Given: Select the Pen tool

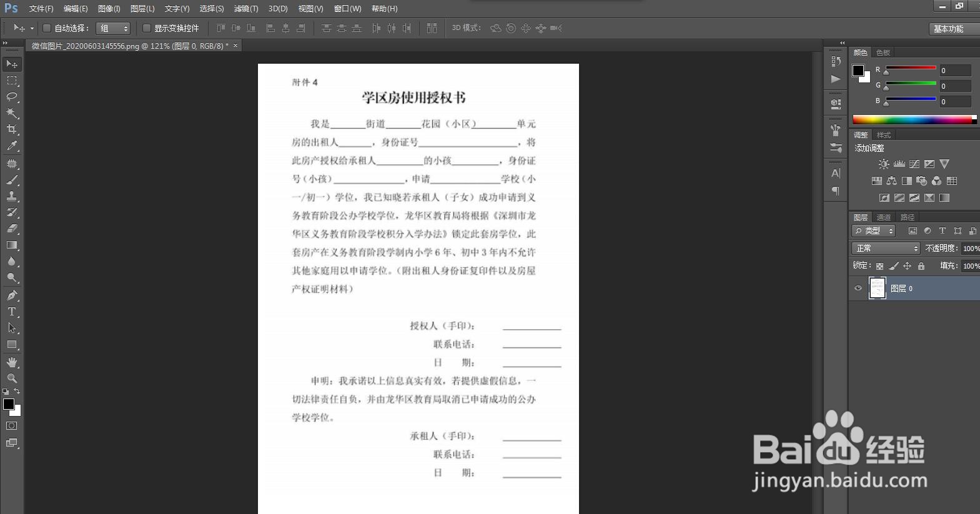Looking at the screenshot, I should [12, 295].
